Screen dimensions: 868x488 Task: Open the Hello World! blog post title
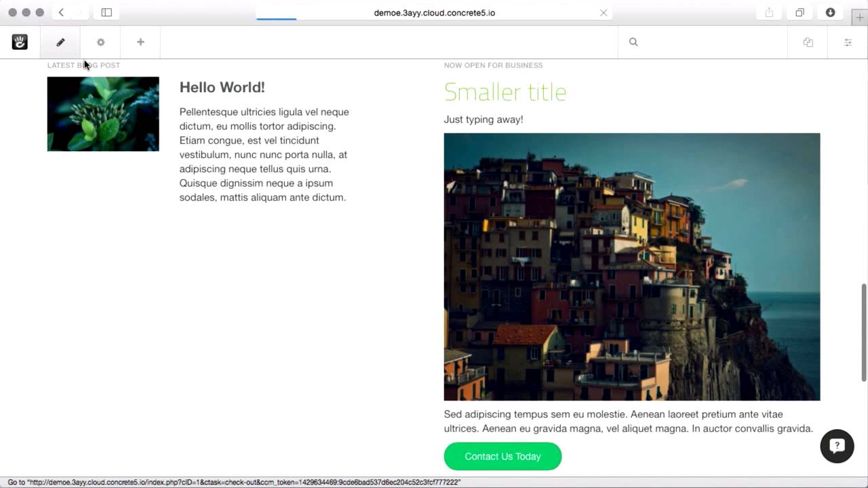click(222, 87)
